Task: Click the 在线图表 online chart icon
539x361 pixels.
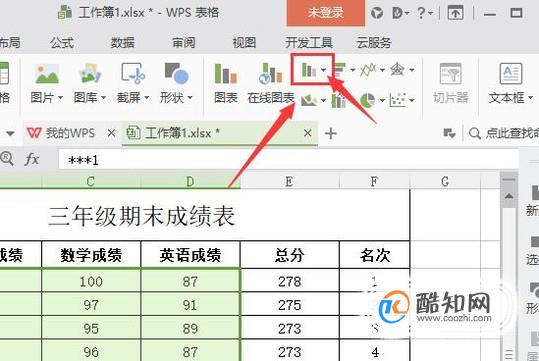Action: 271,74
